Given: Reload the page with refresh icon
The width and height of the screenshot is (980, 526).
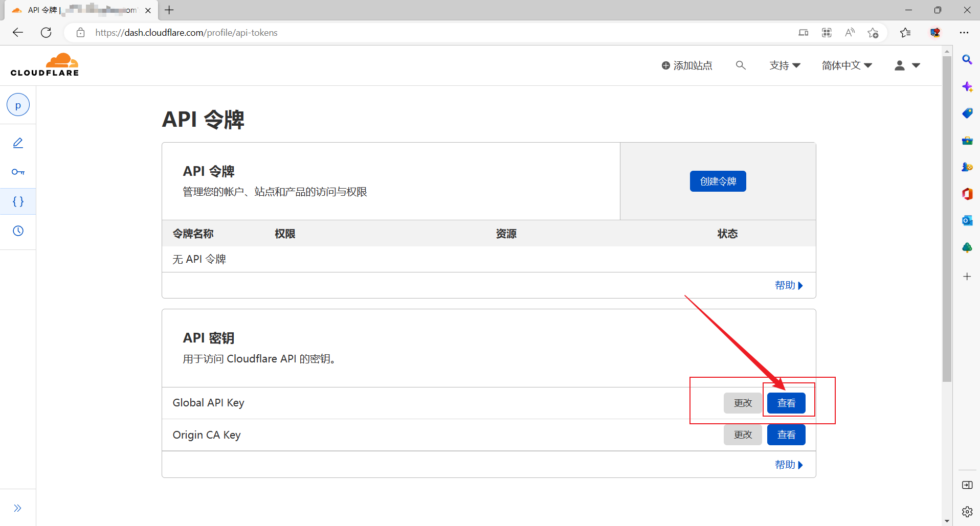Looking at the screenshot, I should point(46,33).
